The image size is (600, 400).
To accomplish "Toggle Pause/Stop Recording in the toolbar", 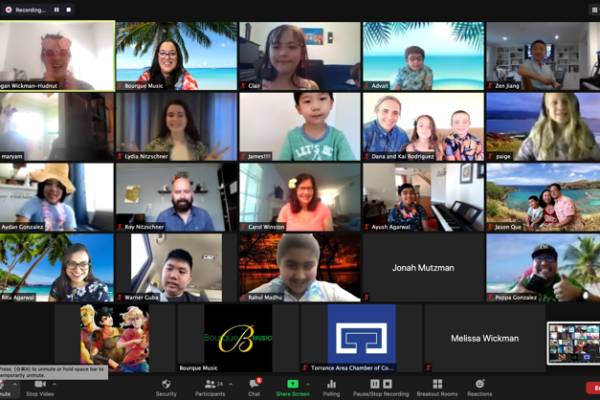I will (x=380, y=384).
